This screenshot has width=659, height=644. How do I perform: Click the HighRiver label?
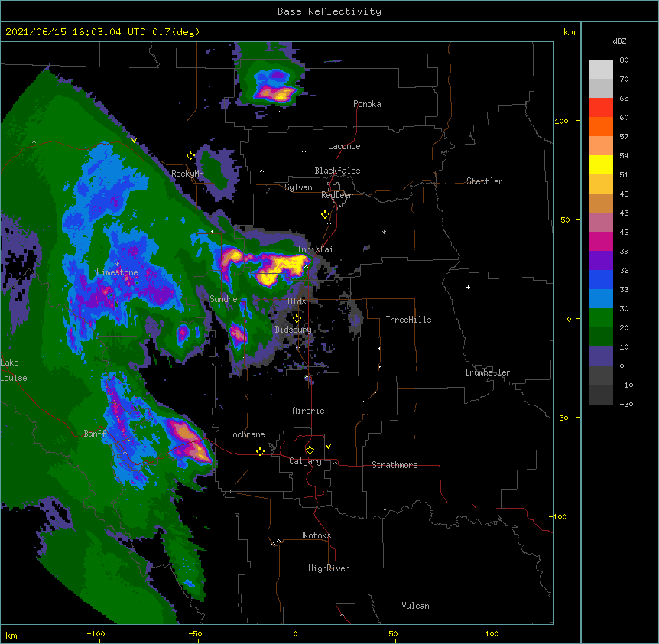(329, 568)
